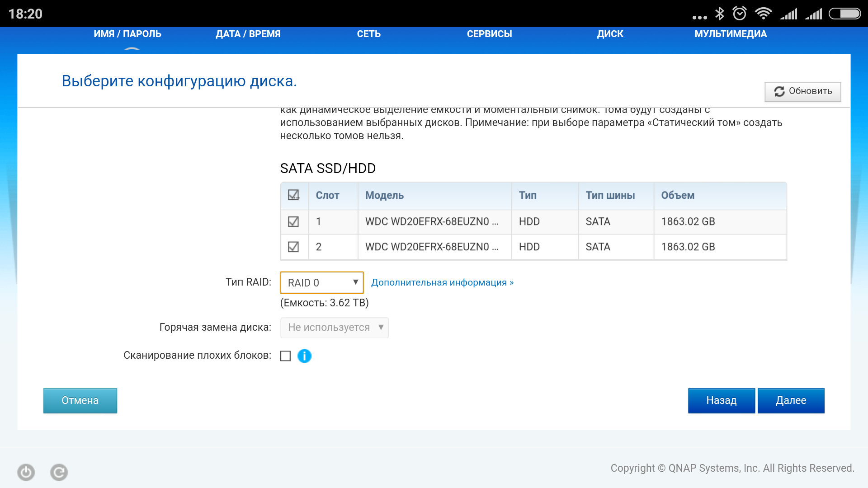Tap the Bluetooth status bar icon
Screen dimensions: 868x488
719,14
